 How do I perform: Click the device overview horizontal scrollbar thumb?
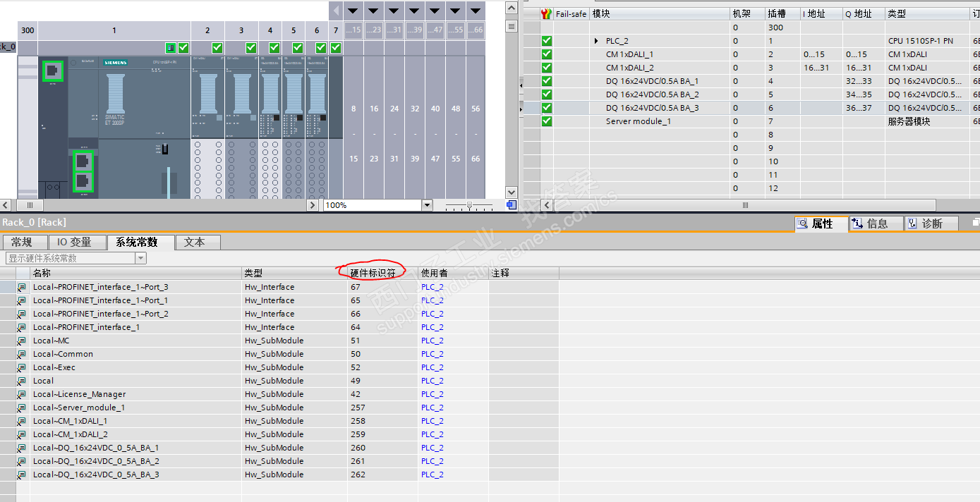[x=744, y=205]
